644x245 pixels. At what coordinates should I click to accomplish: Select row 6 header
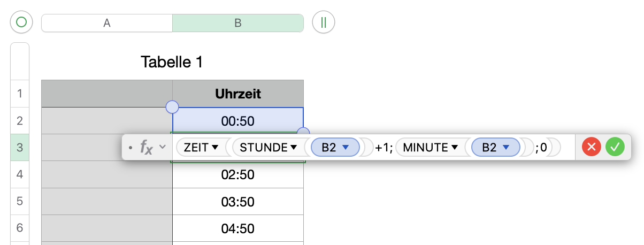pos(20,228)
